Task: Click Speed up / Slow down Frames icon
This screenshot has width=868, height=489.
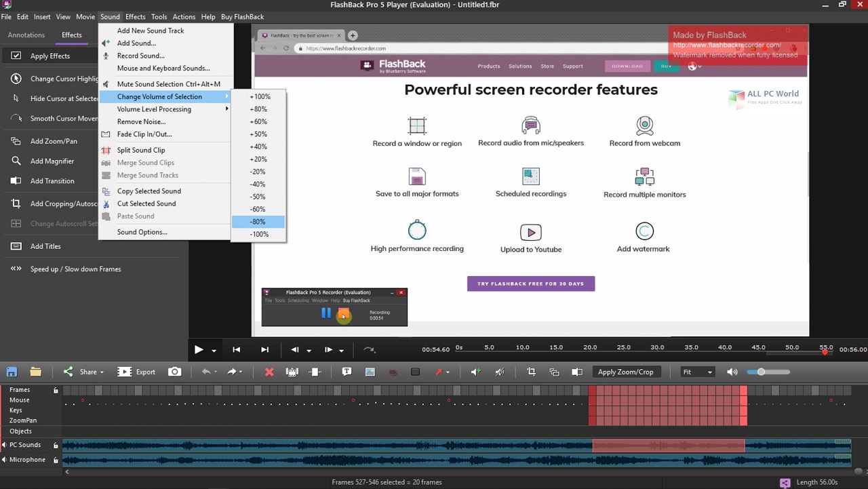Action: pyautogui.click(x=16, y=269)
